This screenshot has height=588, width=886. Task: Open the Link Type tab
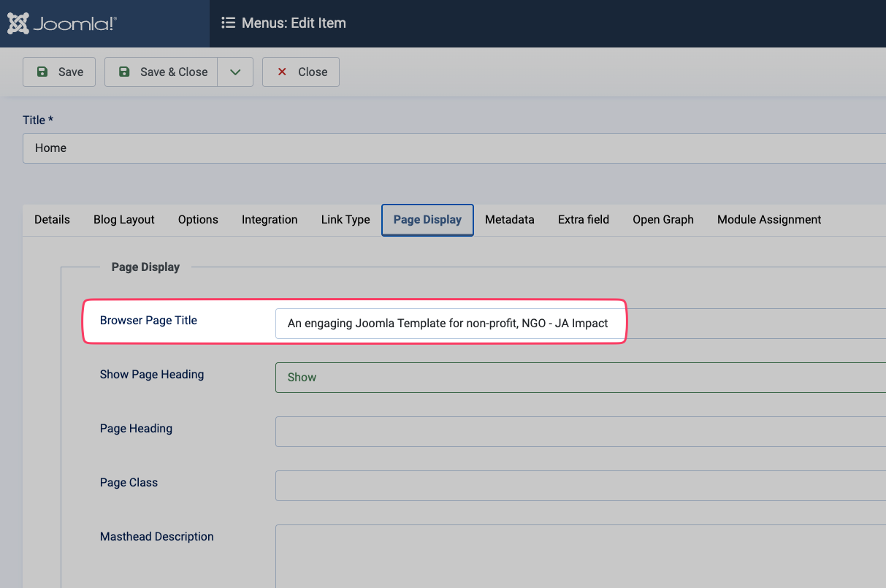click(345, 220)
